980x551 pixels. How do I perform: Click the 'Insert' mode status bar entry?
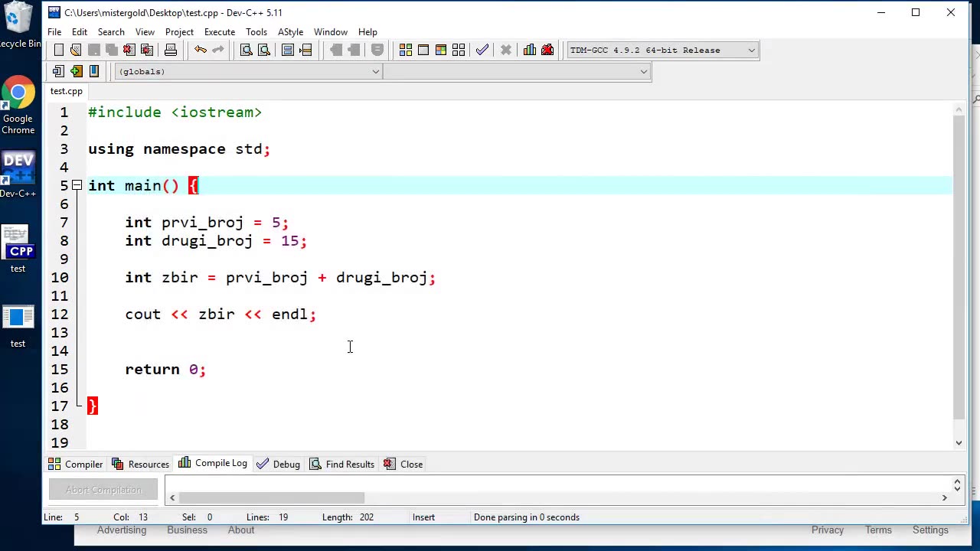click(x=423, y=517)
